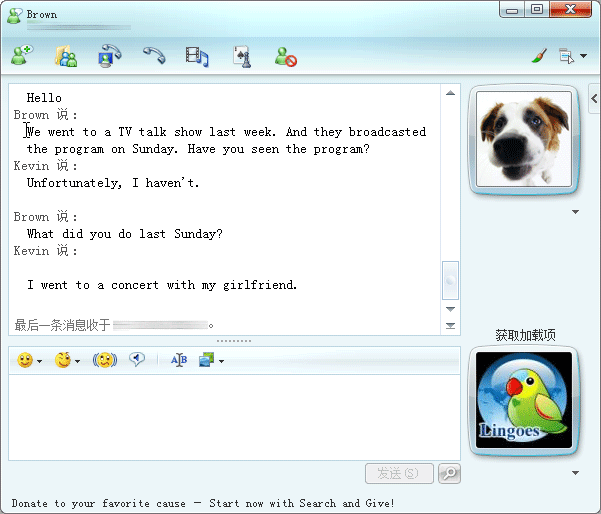Start a video call with webcam icon

(x=109, y=56)
